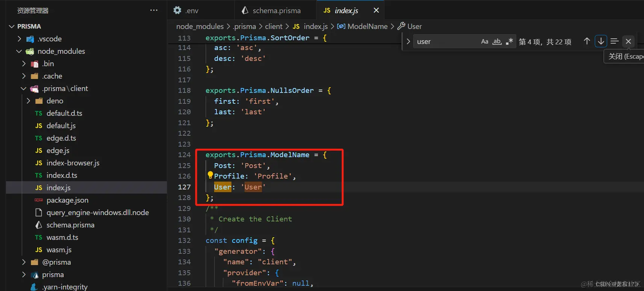Click the Prisma icon on schema.prisma tab

tap(245, 11)
